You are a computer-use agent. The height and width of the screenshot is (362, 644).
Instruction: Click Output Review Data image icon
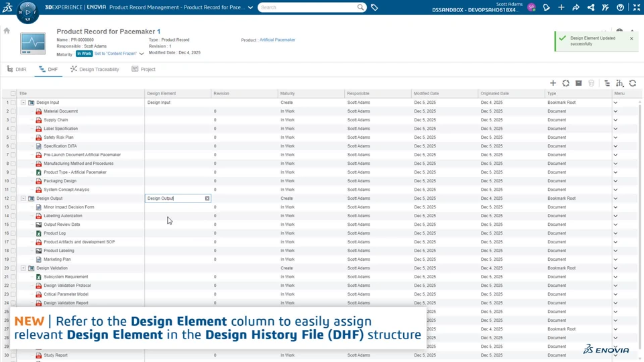coord(39,225)
